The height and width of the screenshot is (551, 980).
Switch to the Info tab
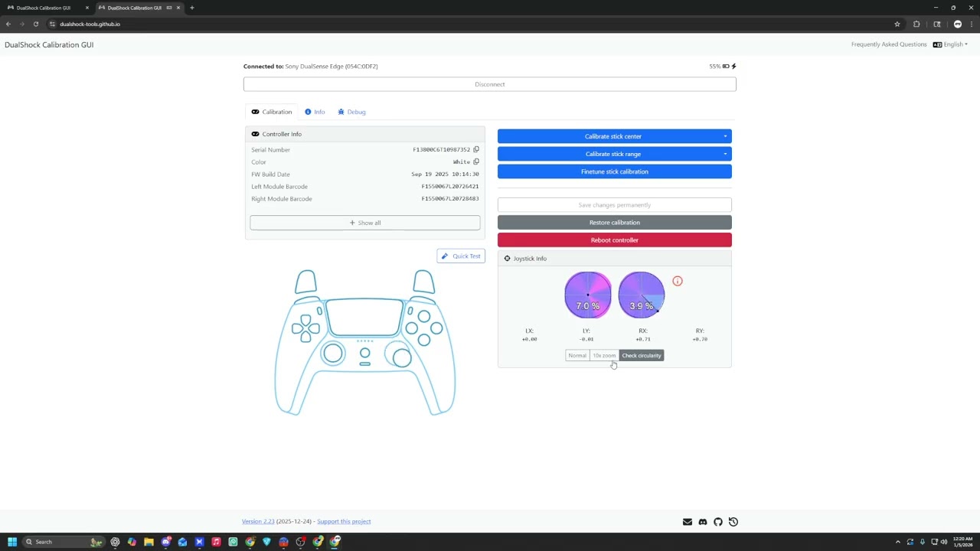(x=315, y=112)
